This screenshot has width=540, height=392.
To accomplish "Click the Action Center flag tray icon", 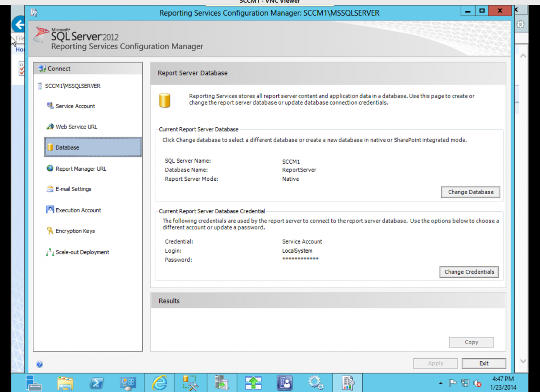I will [x=453, y=383].
